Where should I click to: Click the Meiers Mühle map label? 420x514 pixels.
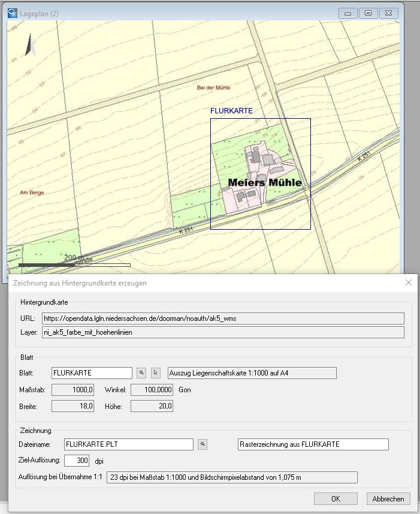pyautogui.click(x=265, y=182)
